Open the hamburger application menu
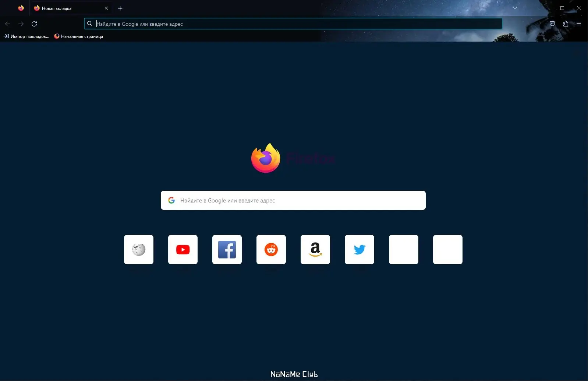 coord(579,24)
